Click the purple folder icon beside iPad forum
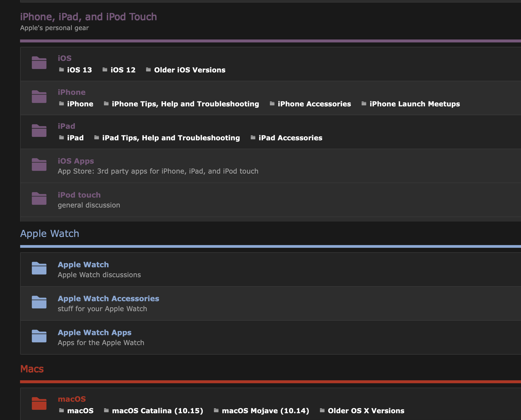 [39, 130]
